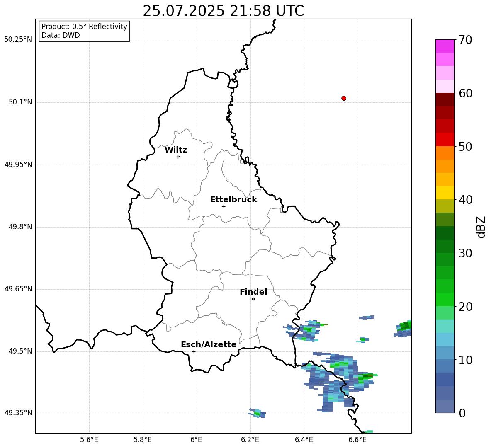
Task: Click the 'Data: DWD' text
Action: pos(61,35)
